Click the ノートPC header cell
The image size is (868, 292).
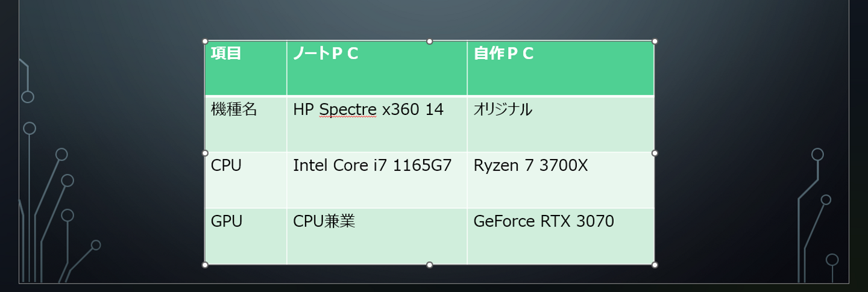click(326, 54)
